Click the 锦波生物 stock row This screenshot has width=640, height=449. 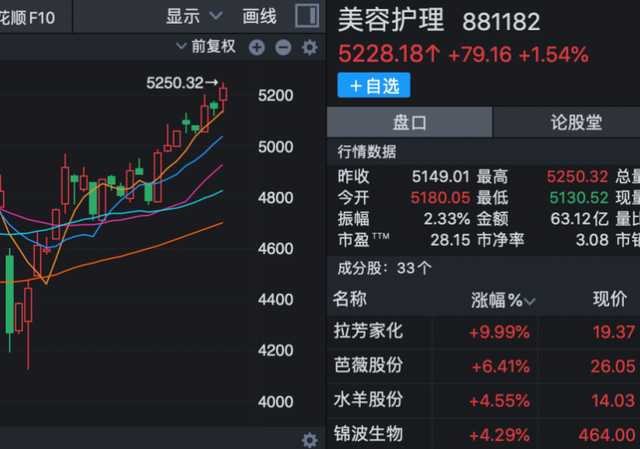pos(368,434)
